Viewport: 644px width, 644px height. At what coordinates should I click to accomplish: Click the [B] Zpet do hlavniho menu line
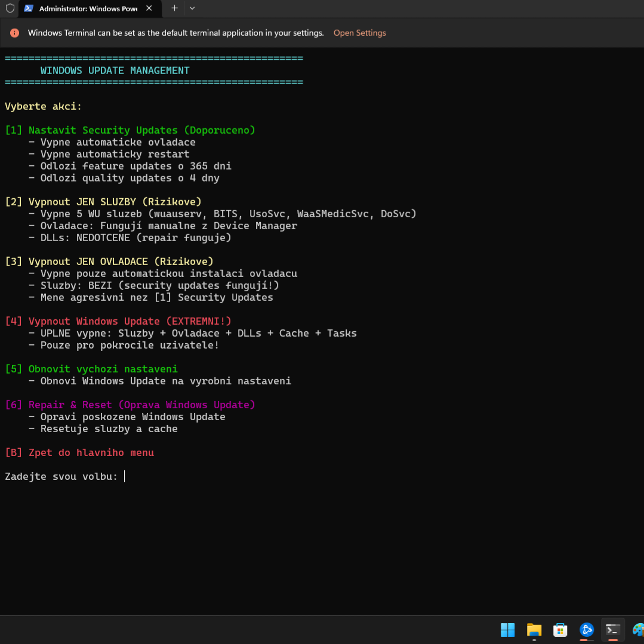(x=79, y=452)
